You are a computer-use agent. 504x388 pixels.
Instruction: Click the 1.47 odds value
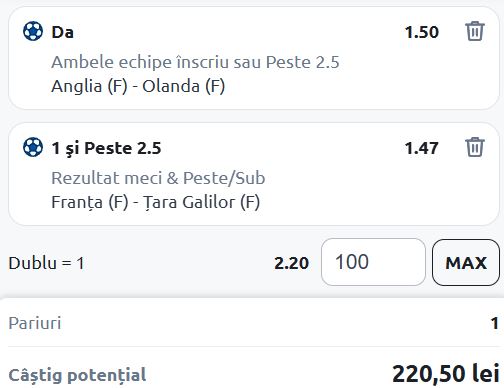point(422,148)
